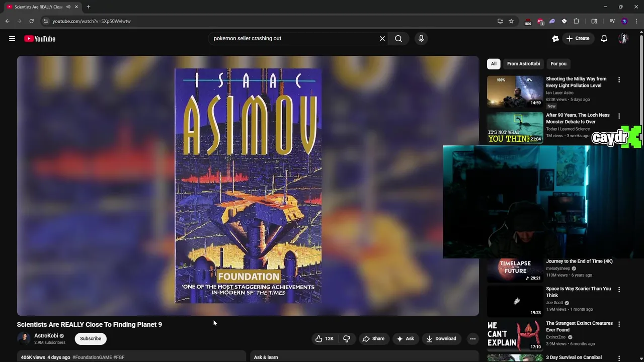The width and height of the screenshot is (644, 362).
Task: Bookmark this page with star
Action: click(511, 21)
